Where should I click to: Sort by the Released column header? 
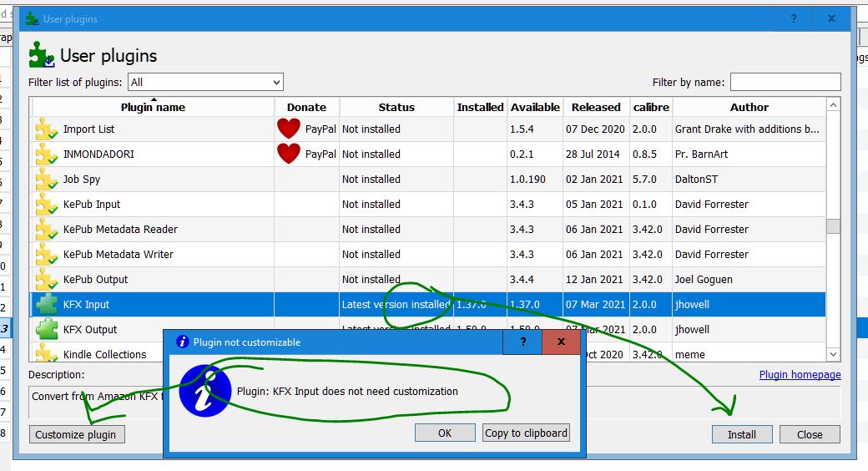[x=596, y=107]
